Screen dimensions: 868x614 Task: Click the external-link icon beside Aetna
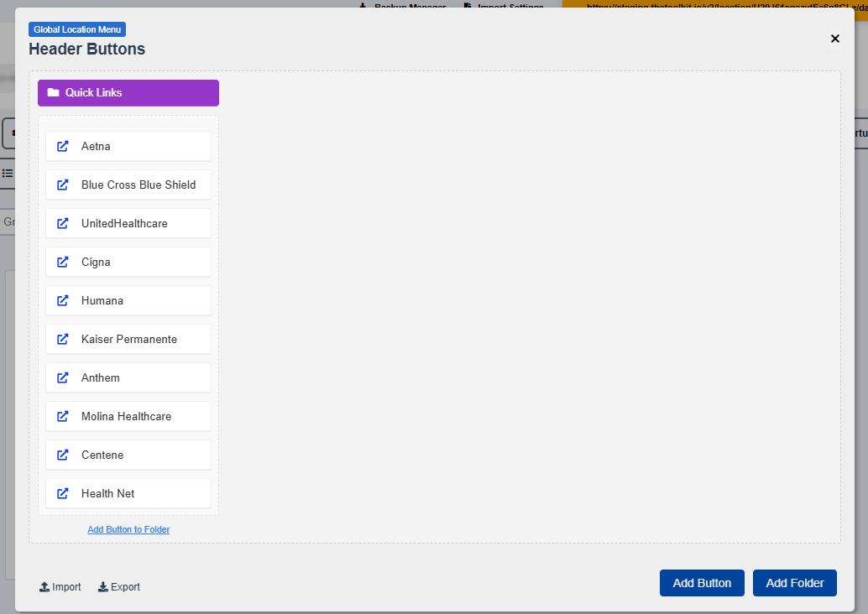pyautogui.click(x=63, y=146)
